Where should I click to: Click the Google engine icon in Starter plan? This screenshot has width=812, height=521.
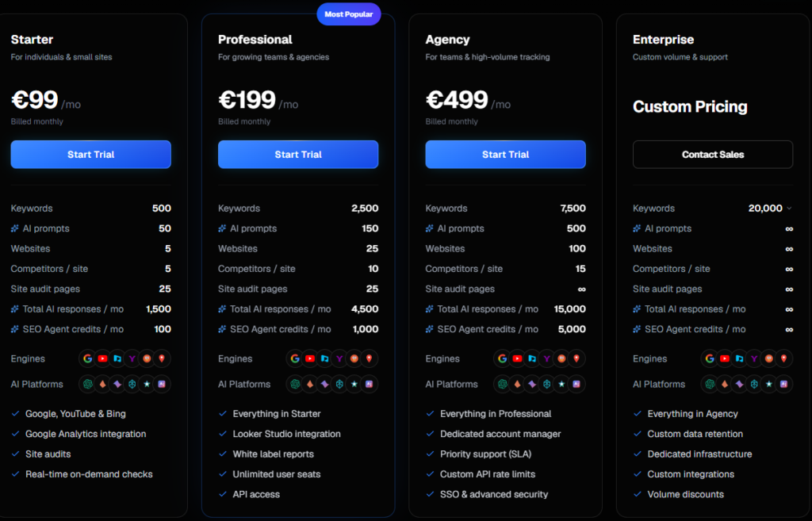(87, 358)
